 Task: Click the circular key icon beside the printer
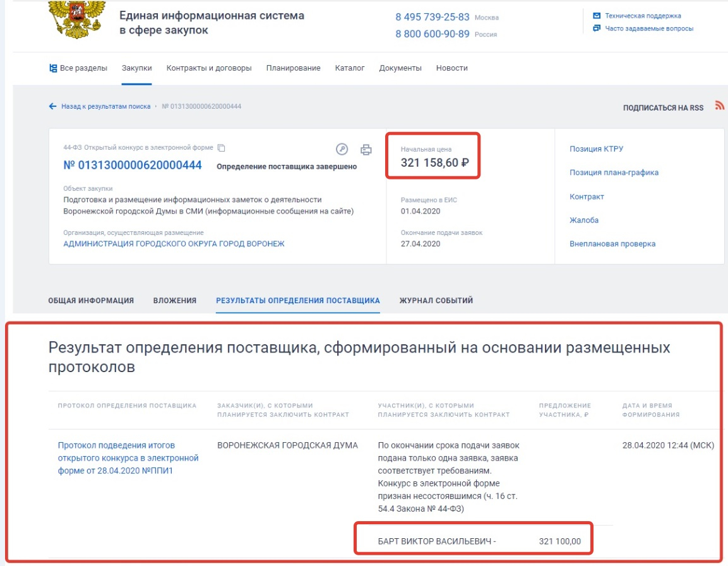(342, 149)
